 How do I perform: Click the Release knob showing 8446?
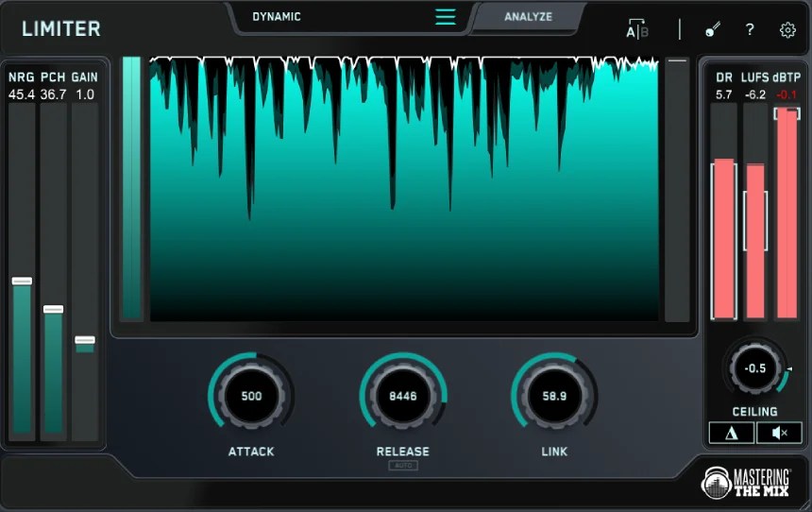pyautogui.click(x=403, y=396)
